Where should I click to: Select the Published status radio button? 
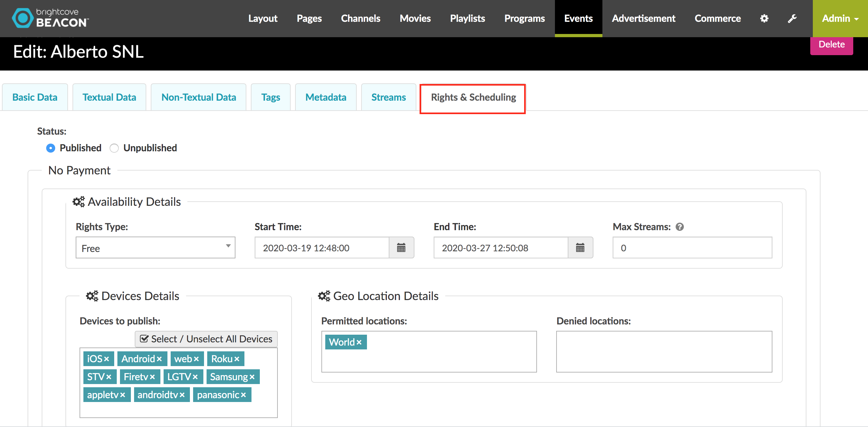coord(51,148)
